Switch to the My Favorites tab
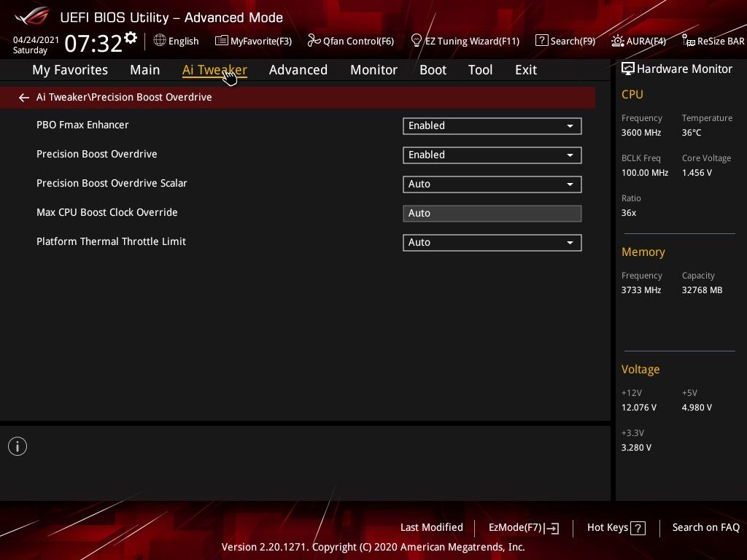Viewport: 747px width, 560px height. 70,70
